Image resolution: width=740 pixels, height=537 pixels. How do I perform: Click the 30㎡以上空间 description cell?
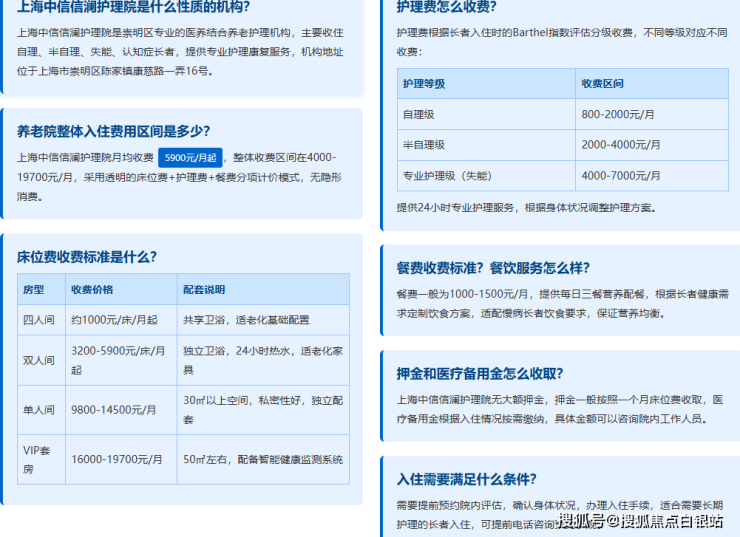263,410
